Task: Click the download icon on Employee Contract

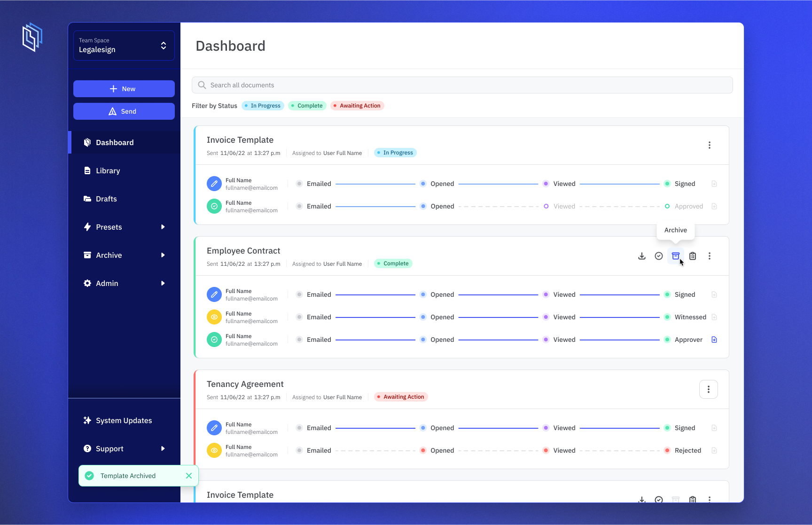Action: tap(642, 256)
